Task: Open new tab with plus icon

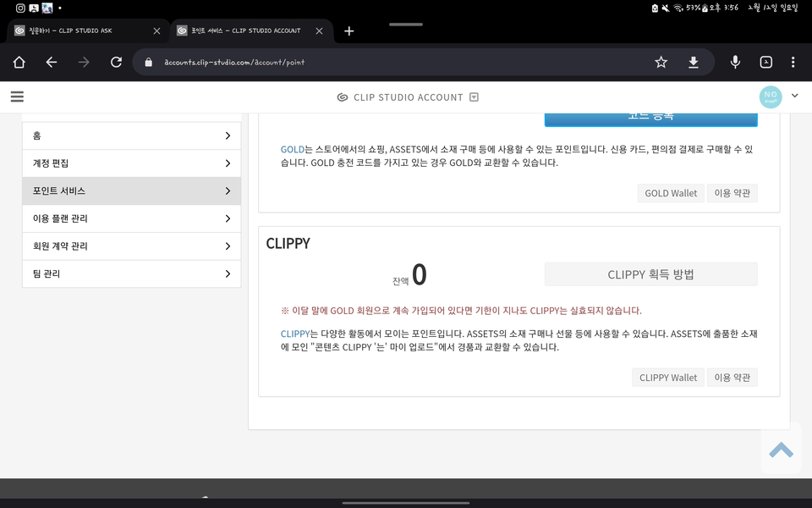Action: pyautogui.click(x=348, y=30)
